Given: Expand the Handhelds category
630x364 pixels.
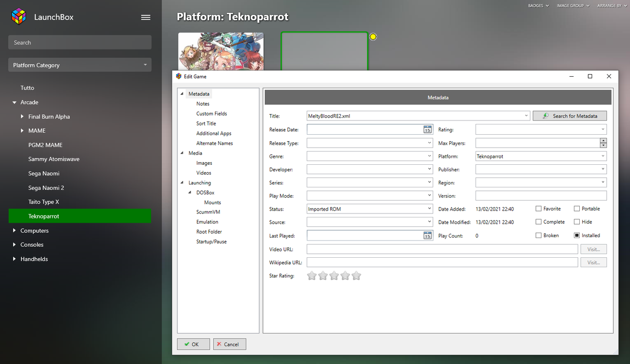Looking at the screenshot, I should (14, 259).
